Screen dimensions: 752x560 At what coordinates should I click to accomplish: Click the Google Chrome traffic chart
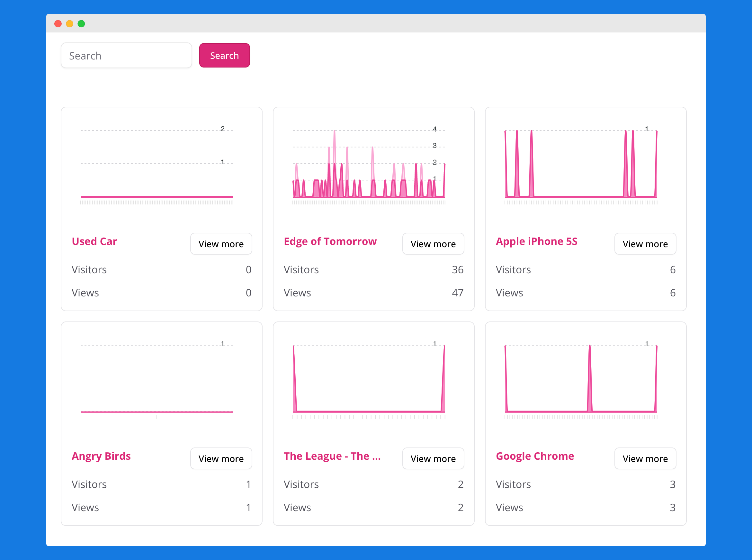581,380
